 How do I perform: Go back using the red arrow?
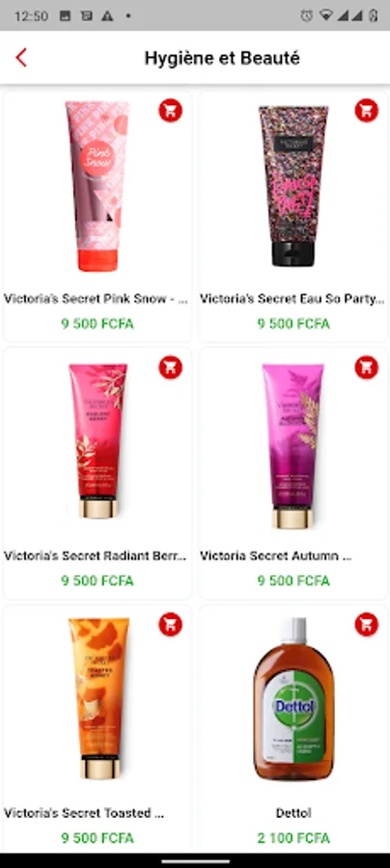point(21,58)
